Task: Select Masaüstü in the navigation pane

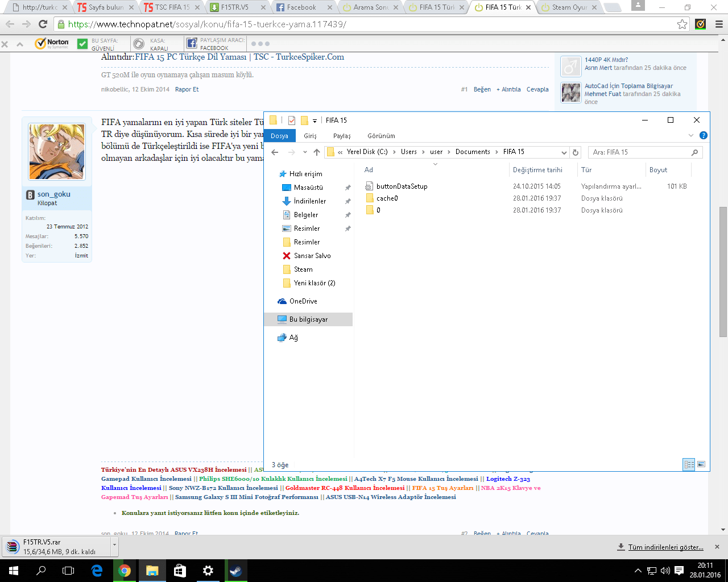Action: pos(308,188)
